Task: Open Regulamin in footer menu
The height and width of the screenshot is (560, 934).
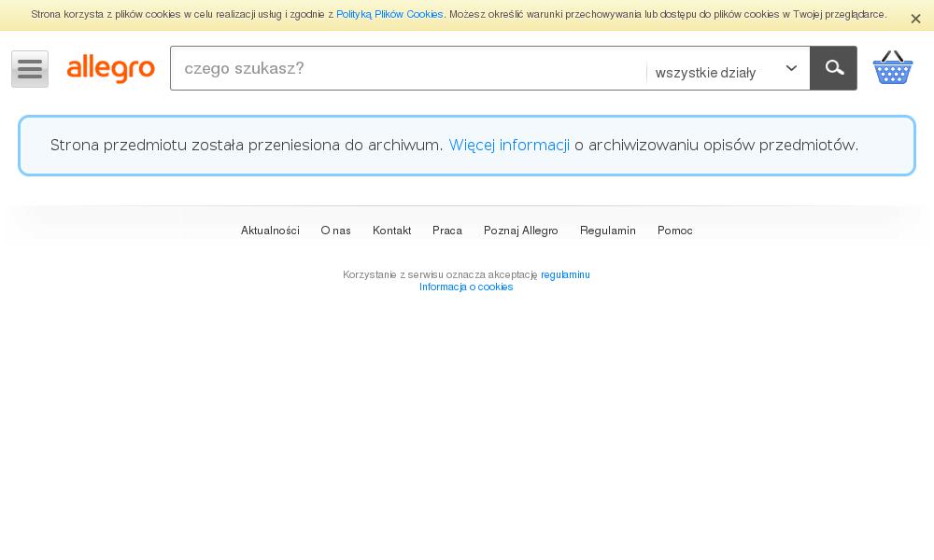Action: (x=608, y=231)
